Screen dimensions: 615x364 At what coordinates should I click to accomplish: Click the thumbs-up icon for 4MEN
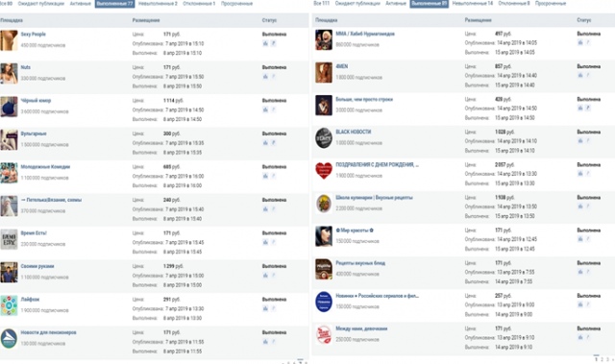[x=580, y=75]
